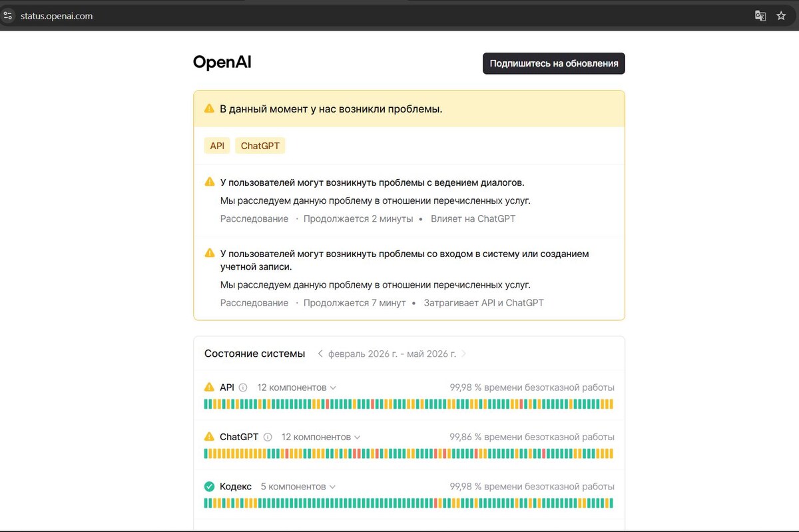Click Подпишитесь на обновления button

[554, 64]
